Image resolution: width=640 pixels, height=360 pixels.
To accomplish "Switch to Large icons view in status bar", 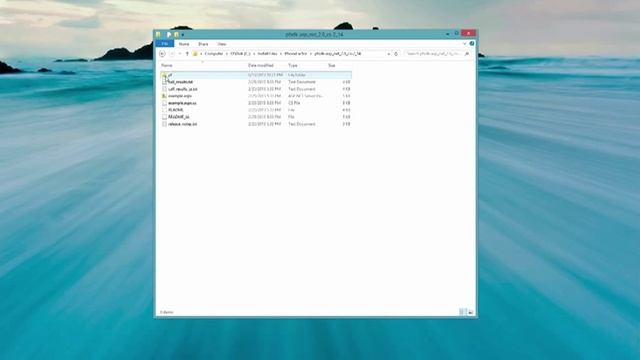I will pyautogui.click(x=470, y=312).
